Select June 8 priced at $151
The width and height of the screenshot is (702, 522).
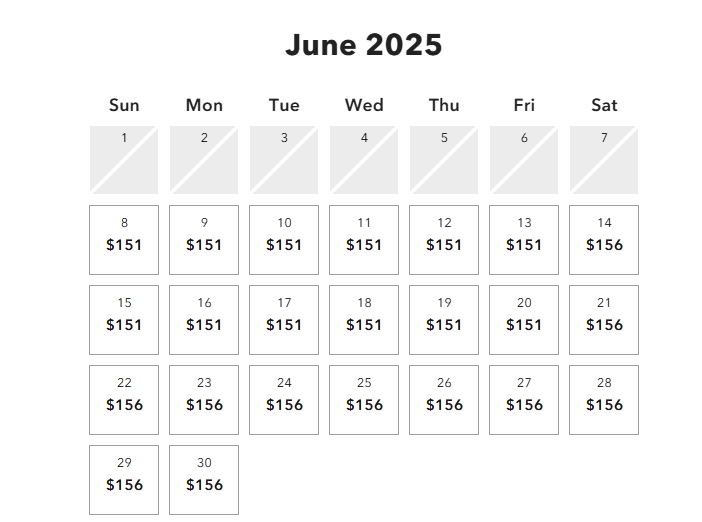point(124,240)
